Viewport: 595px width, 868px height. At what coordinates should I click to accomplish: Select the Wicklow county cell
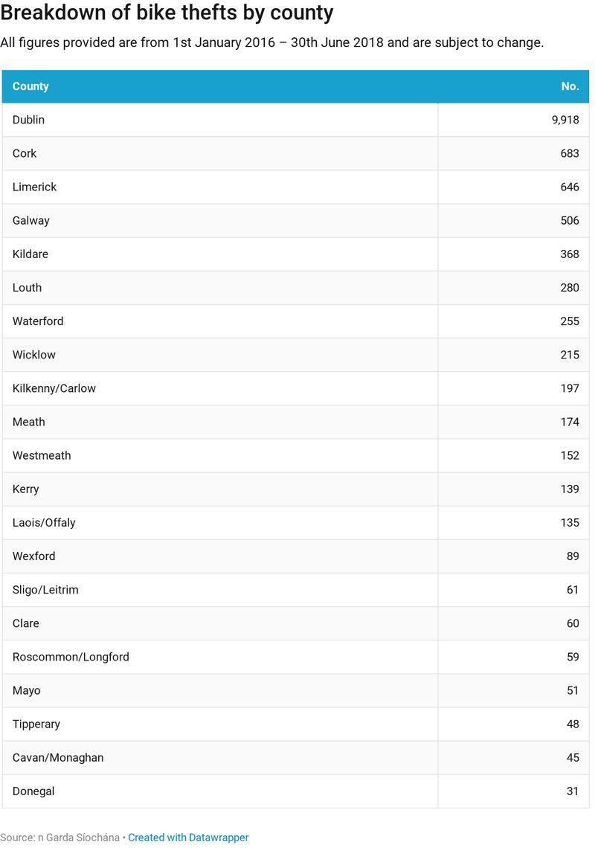click(x=34, y=355)
